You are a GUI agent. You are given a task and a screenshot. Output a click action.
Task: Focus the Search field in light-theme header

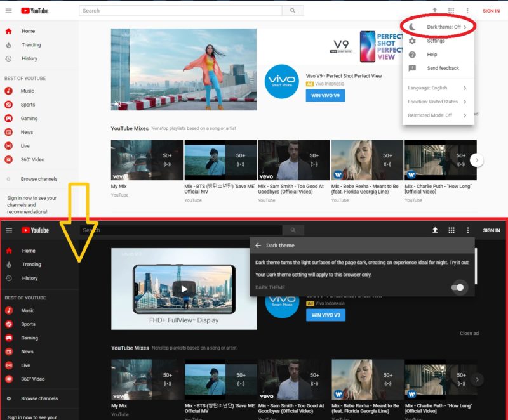(180, 11)
